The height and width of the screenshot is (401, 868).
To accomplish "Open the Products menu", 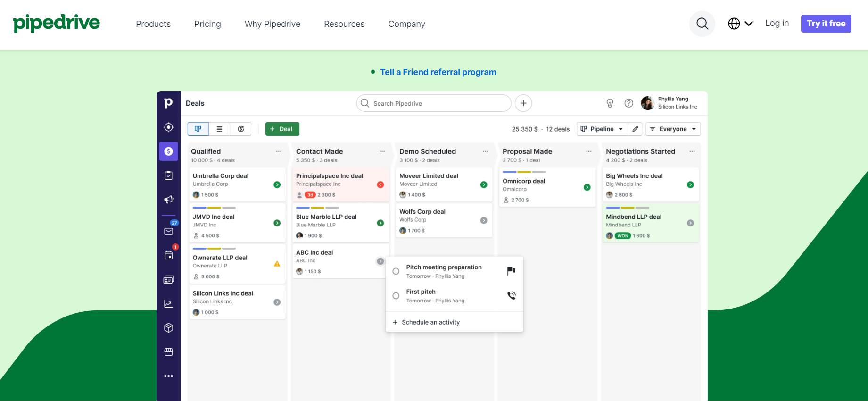I will [153, 24].
